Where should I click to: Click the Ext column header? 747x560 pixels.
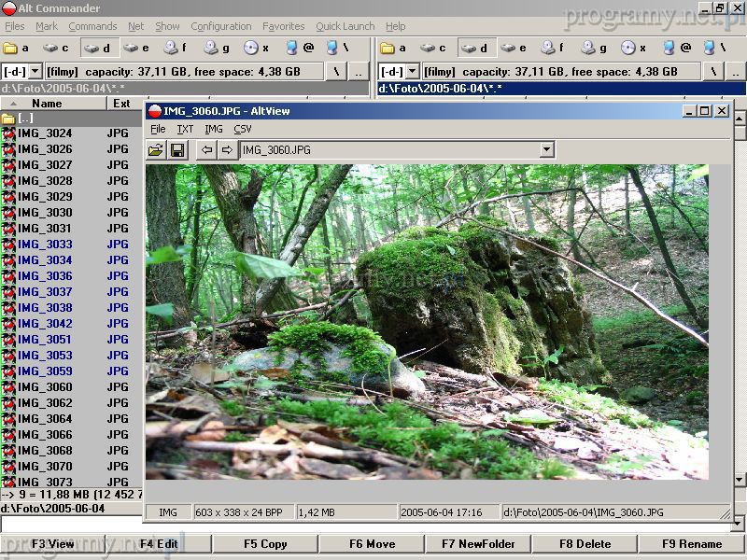(121, 104)
